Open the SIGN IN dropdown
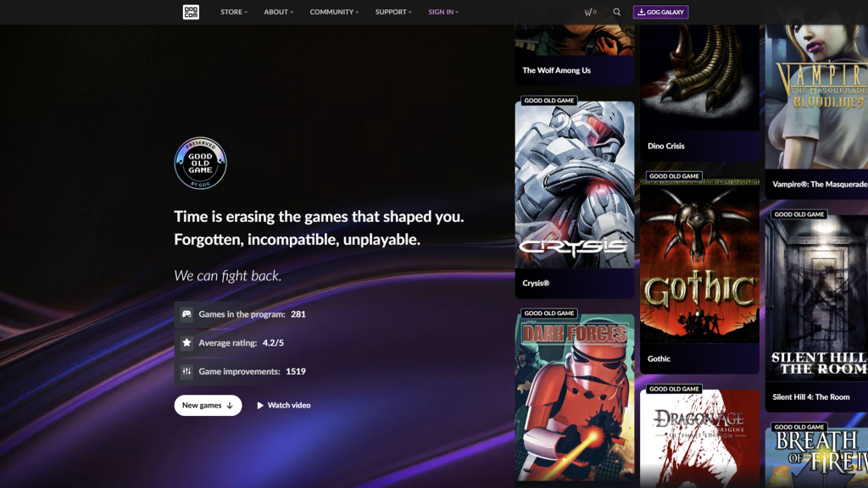This screenshot has height=488, width=868. point(441,12)
